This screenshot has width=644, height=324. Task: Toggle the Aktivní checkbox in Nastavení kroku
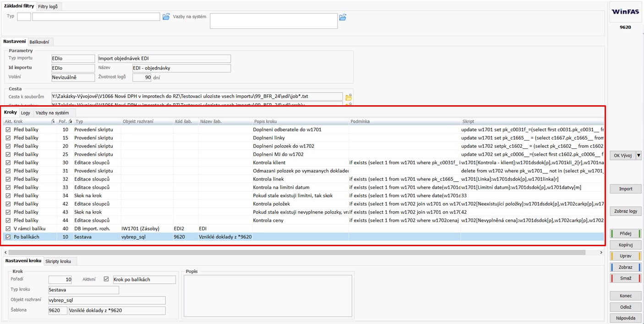(x=106, y=279)
